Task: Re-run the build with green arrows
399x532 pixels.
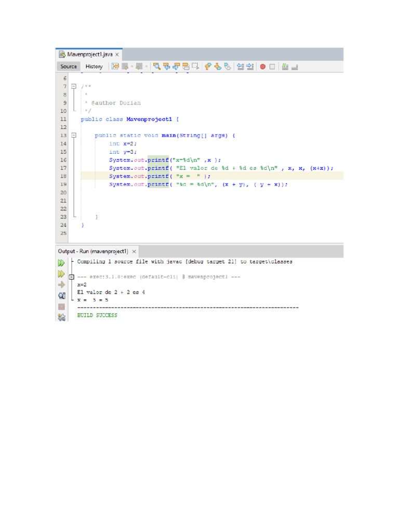Action: point(61,263)
